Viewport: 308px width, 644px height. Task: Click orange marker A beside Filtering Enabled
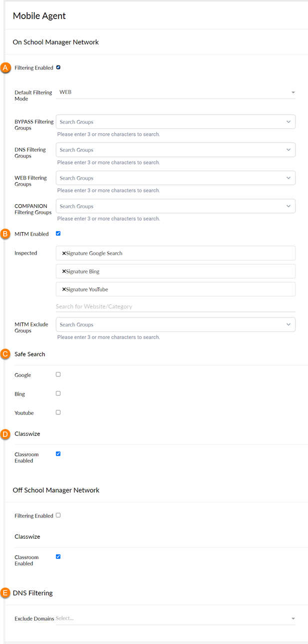(6, 67)
